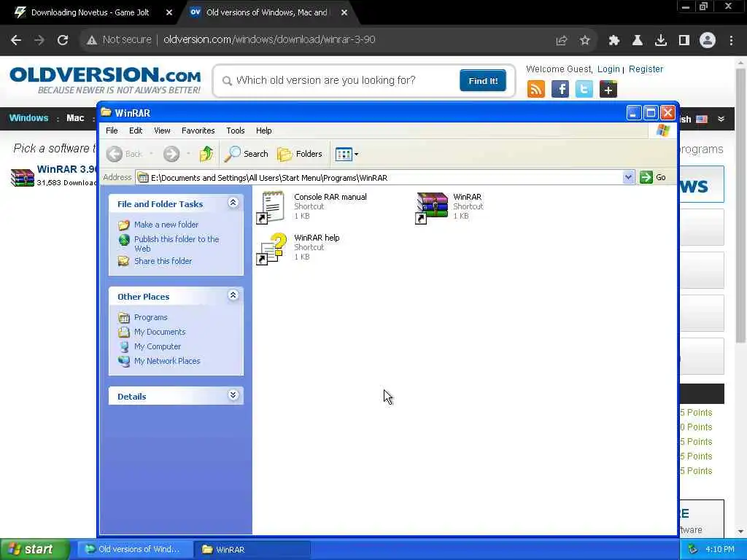The width and height of the screenshot is (747, 560).
Task: Click the Windows Start button
Action: (35, 549)
